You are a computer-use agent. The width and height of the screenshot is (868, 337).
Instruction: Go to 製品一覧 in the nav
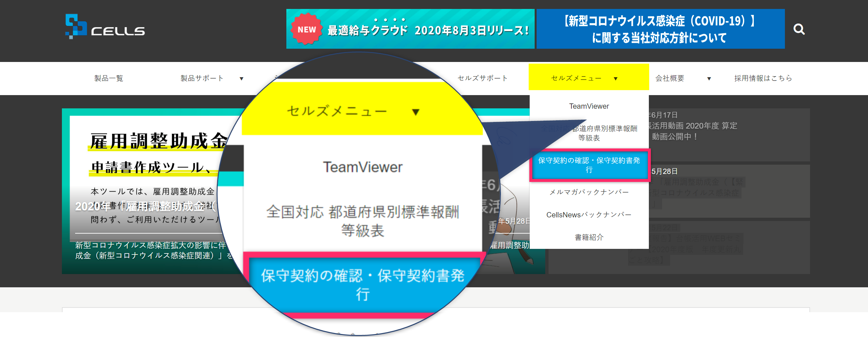109,78
